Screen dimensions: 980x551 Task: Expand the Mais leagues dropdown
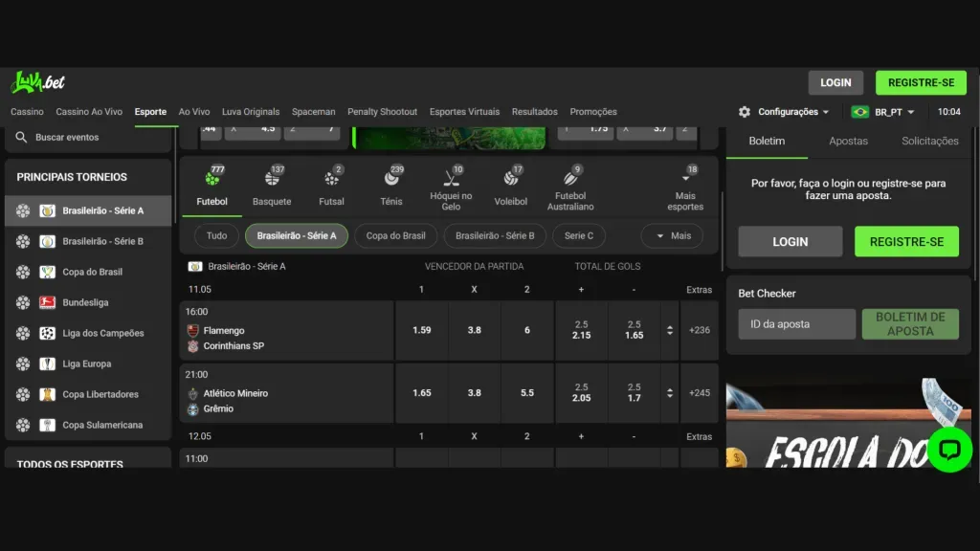click(x=672, y=235)
